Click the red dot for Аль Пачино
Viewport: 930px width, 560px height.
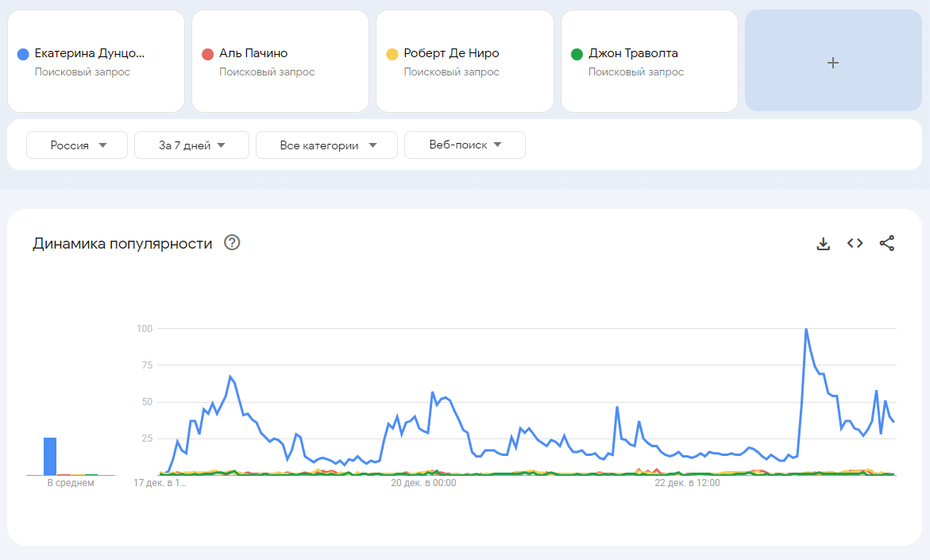pyautogui.click(x=207, y=55)
